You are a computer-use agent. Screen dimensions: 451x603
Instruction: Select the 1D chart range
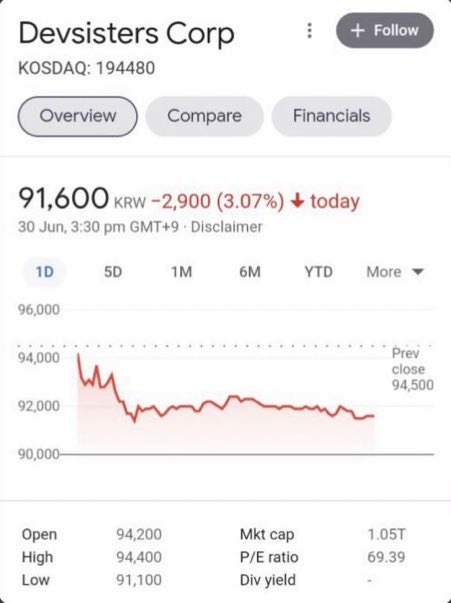45,272
